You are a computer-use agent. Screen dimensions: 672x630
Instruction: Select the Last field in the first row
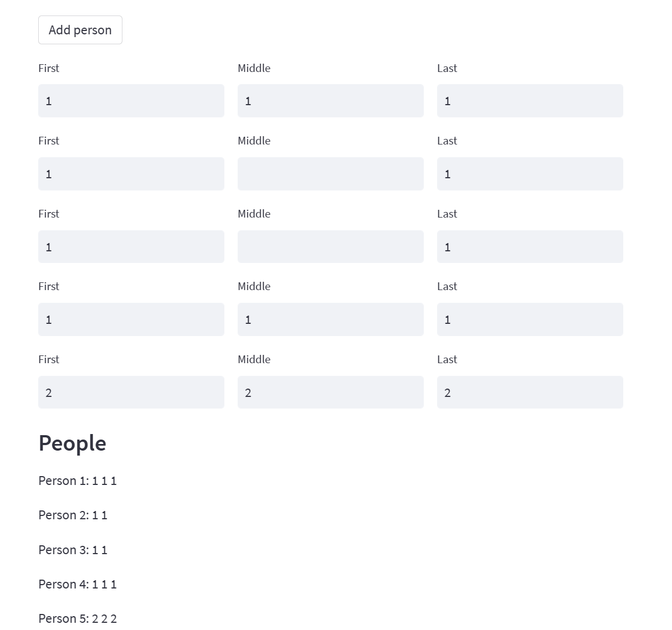530,101
